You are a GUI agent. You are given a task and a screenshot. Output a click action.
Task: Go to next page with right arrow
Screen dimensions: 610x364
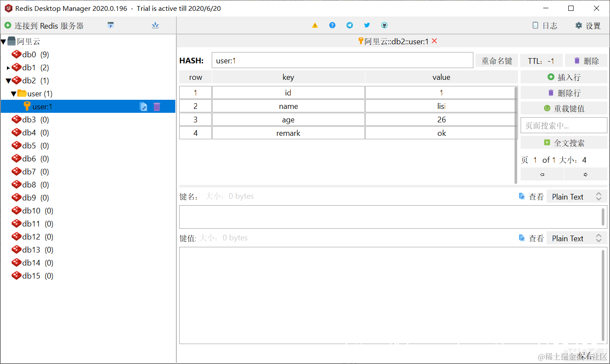tap(586, 174)
